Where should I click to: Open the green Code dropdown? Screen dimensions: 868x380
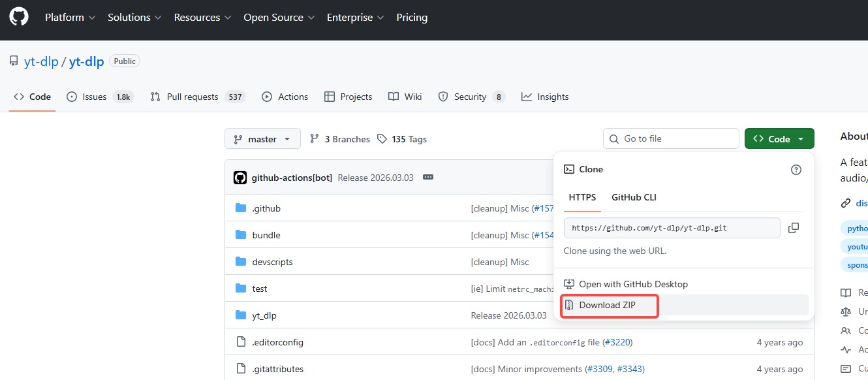(x=779, y=138)
